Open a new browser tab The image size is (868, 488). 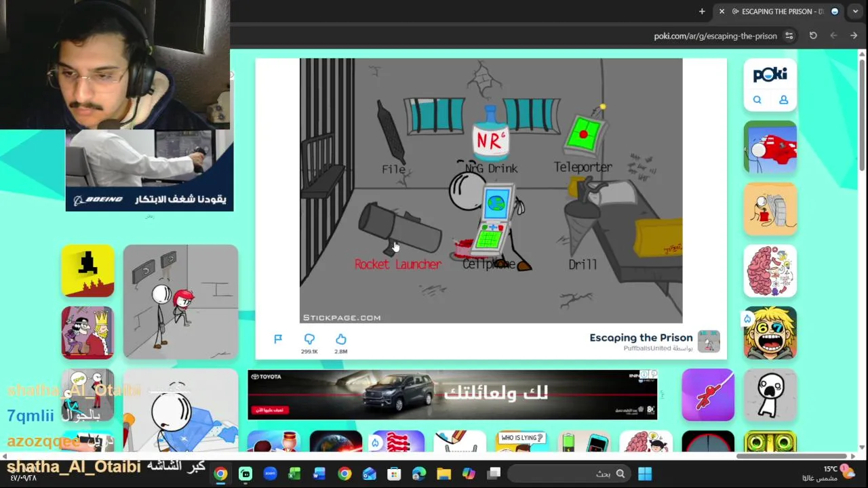click(x=702, y=12)
